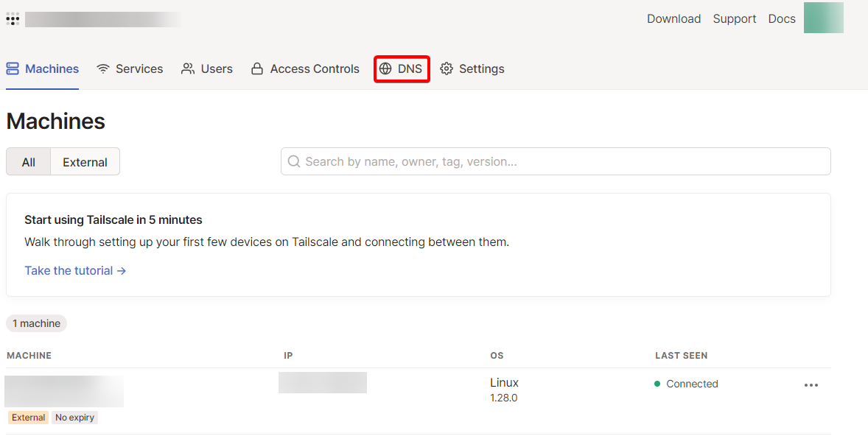This screenshot has height=436, width=868.
Task: Click the Users people icon
Action: (x=188, y=68)
